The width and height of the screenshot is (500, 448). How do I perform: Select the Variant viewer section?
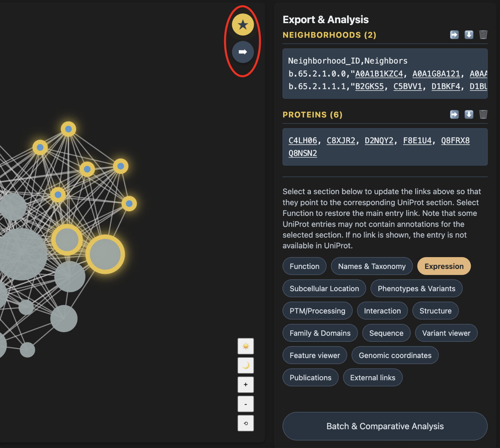click(x=446, y=333)
